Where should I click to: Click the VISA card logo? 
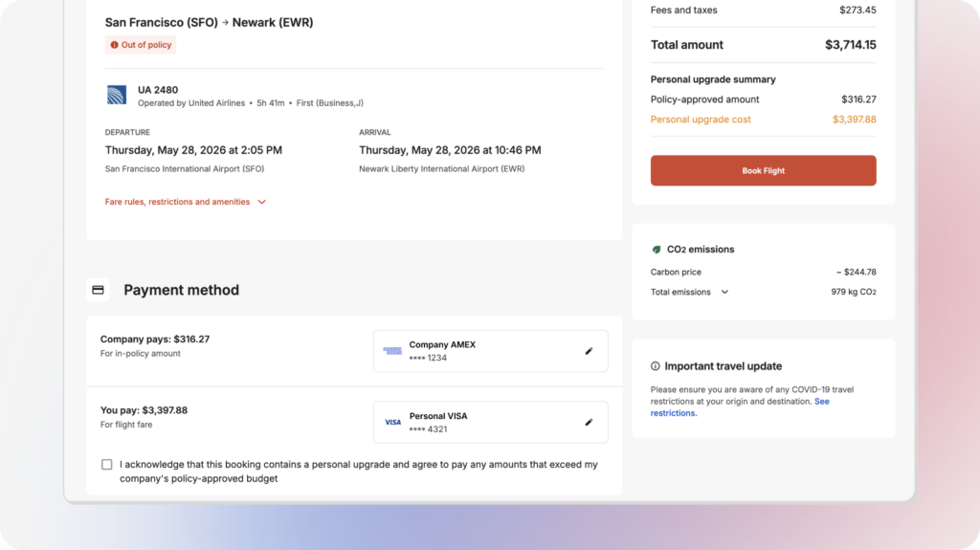[x=392, y=423]
